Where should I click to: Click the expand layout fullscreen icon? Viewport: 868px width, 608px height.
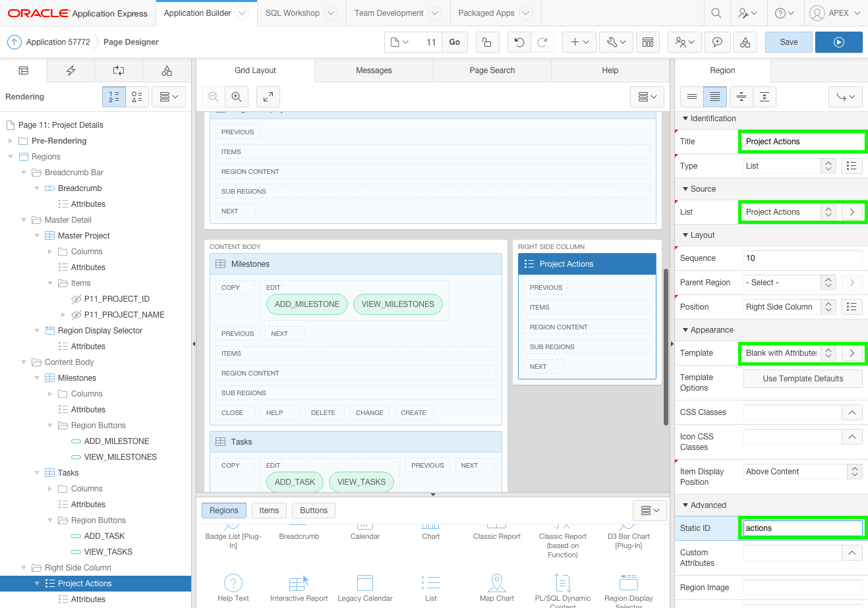(268, 97)
